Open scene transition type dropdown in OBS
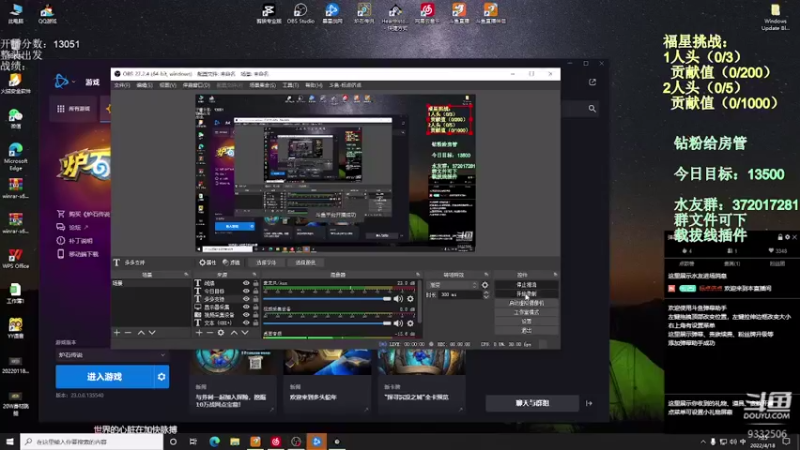Image resolution: width=800 pixels, height=450 pixels. [453, 285]
